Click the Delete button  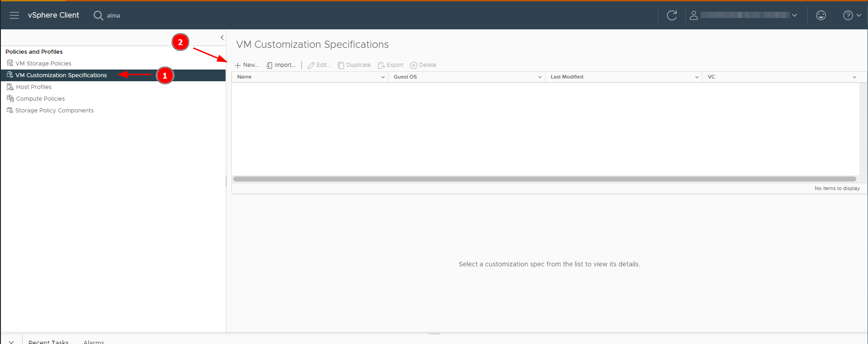pyautogui.click(x=423, y=65)
